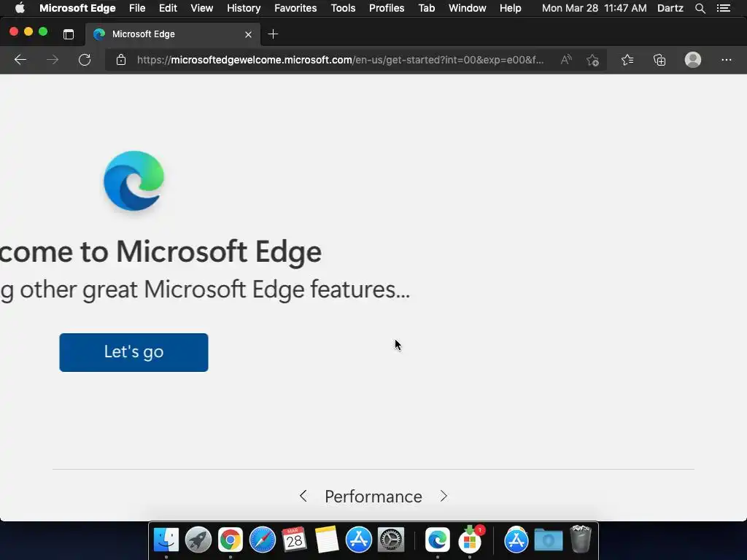Open the Favorites menu
The width and height of the screenshot is (747, 560).
295,8
